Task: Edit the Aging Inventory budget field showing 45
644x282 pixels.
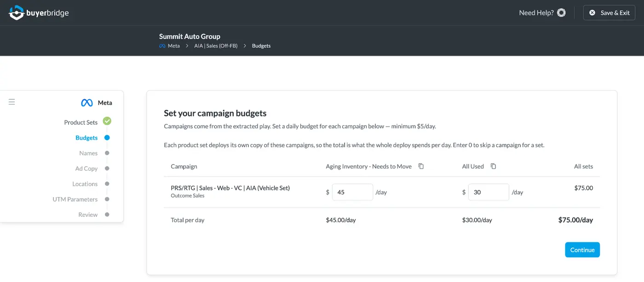Action: [352, 192]
